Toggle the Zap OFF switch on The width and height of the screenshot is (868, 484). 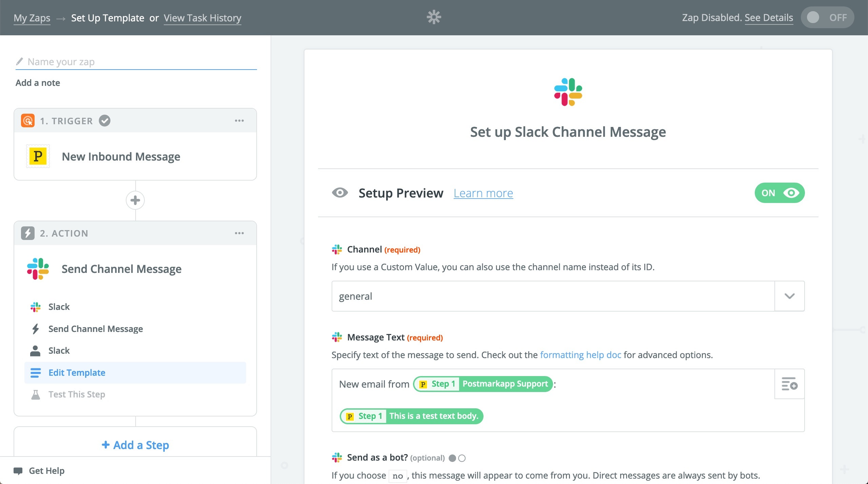[827, 17]
